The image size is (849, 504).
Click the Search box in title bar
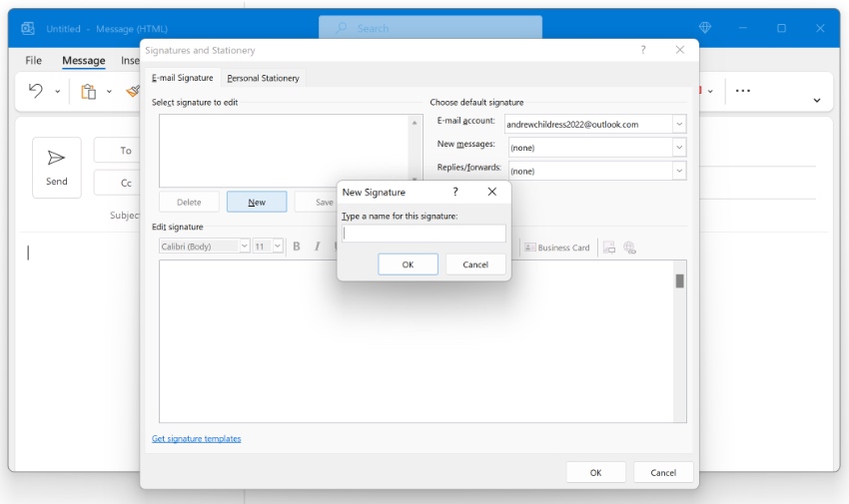point(429,28)
